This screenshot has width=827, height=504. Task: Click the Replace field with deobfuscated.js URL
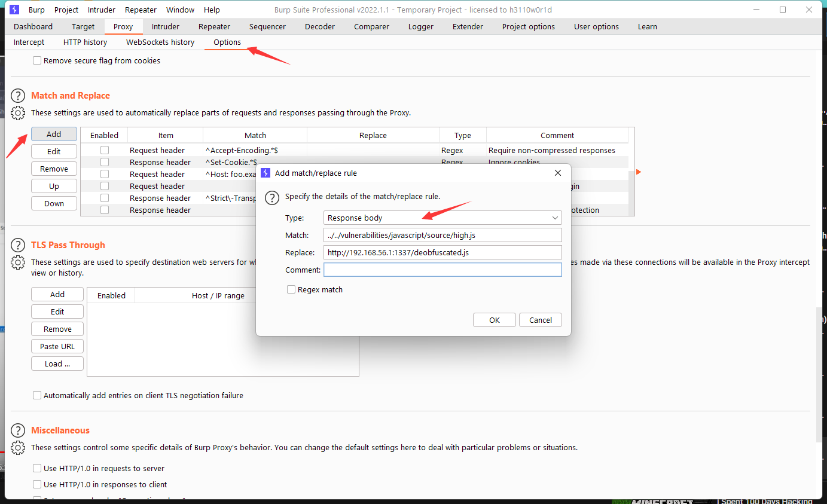(443, 252)
